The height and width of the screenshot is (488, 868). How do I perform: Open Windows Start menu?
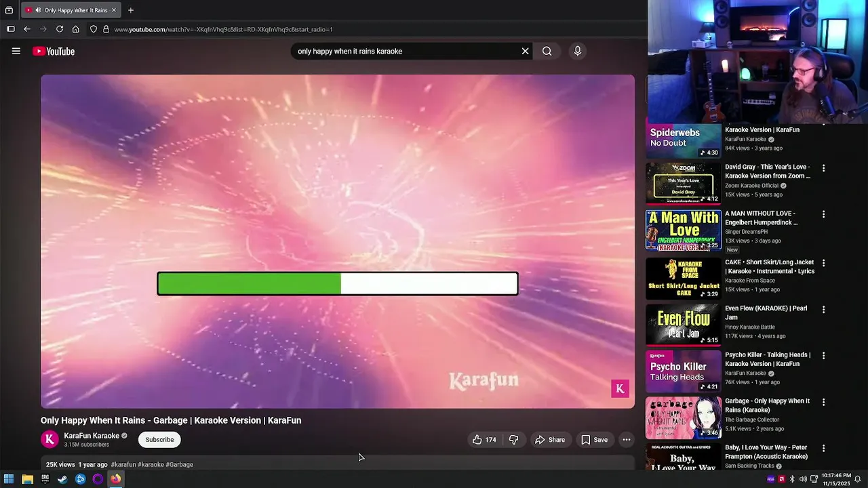tap(9, 479)
